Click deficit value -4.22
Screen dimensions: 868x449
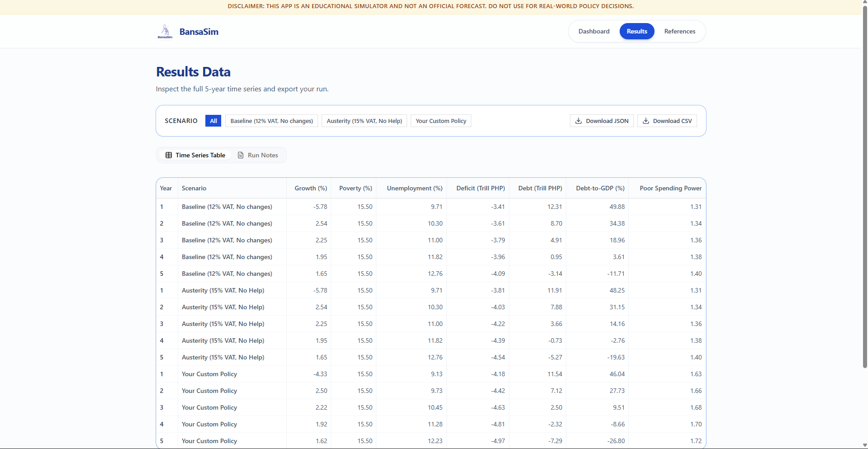(498, 324)
